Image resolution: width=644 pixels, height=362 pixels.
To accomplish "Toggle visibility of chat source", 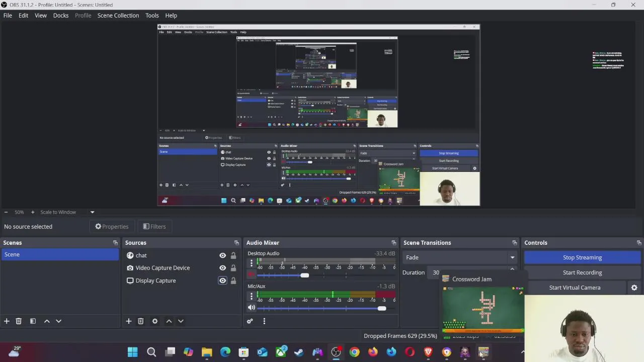I will (222, 255).
